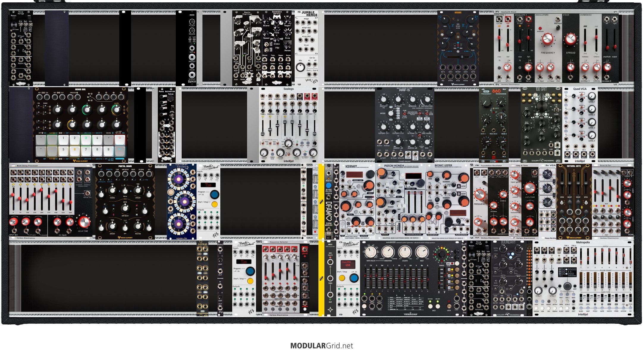Screen dimensions: 644x352
Task: Click the cutoff knob on Amp & Tone
Action: click(515, 190)
